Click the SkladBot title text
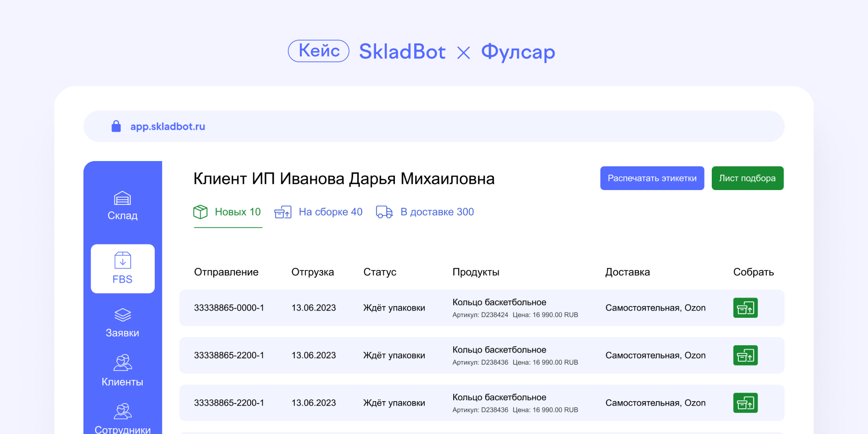Screen dimensions: 868x434 402,52
